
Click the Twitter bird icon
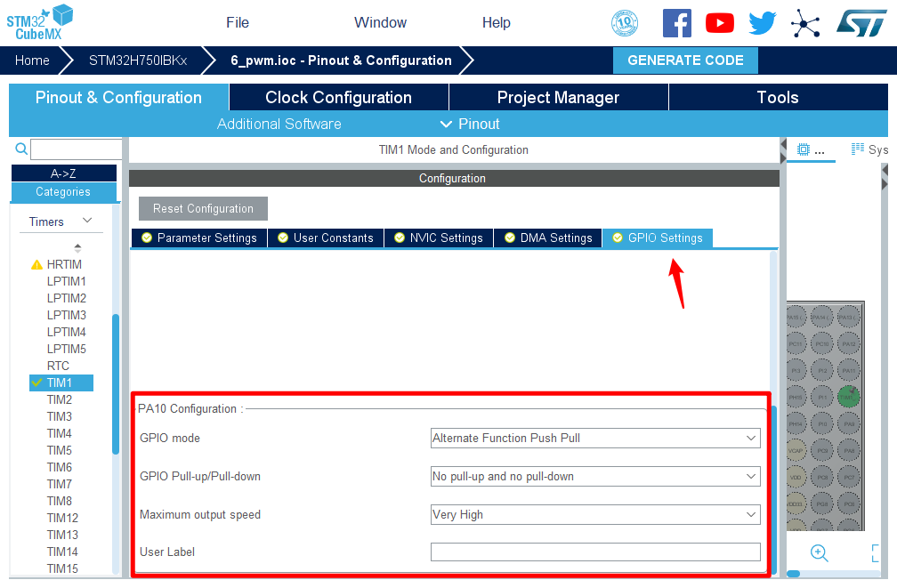(x=763, y=23)
